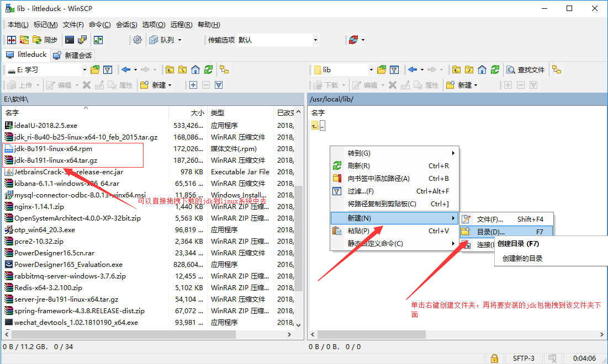The height and width of the screenshot is (364, 608).
Task: Click the padlock encryption status icon
Action: (494, 358)
